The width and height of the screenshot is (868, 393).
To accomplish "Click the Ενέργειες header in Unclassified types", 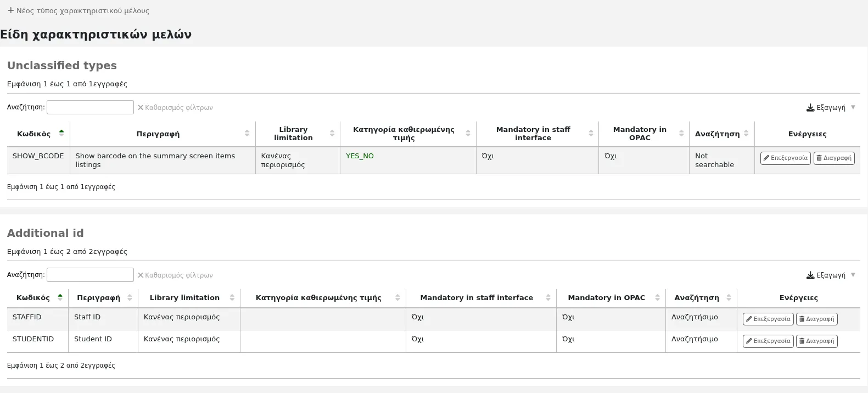I will pyautogui.click(x=807, y=134).
